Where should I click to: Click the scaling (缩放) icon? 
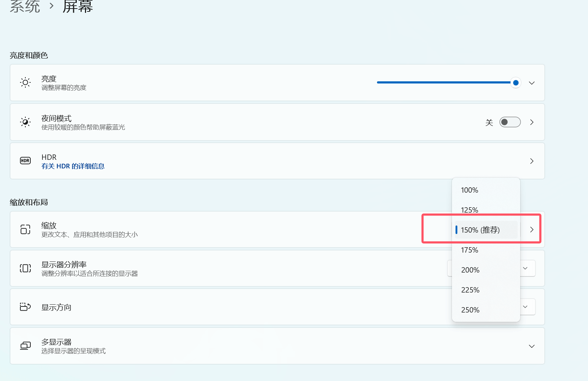tap(25, 229)
